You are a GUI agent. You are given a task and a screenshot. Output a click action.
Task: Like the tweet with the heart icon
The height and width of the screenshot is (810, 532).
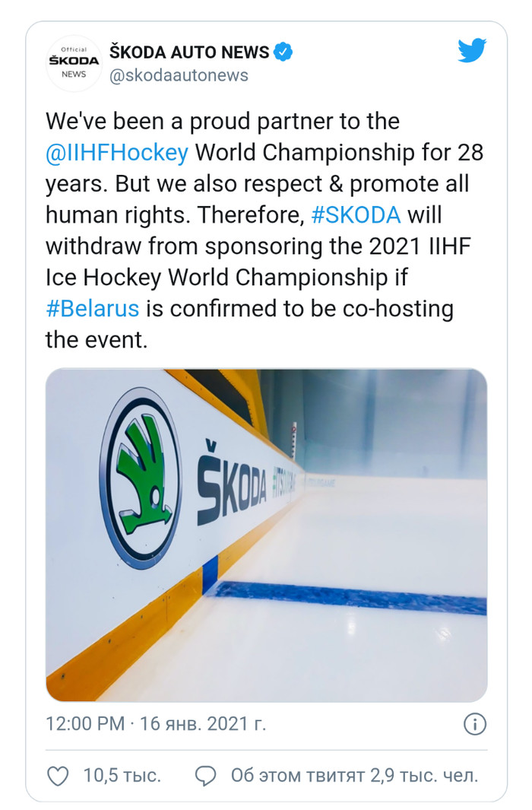(x=58, y=776)
